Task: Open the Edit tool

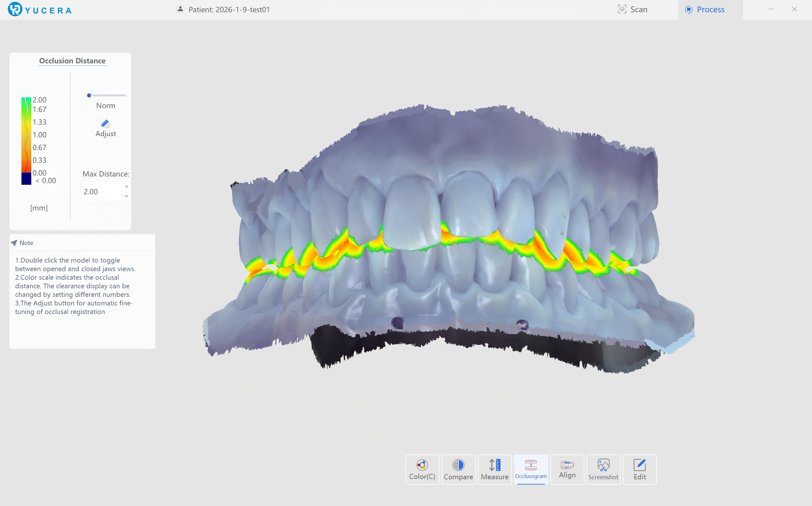Action: point(639,469)
